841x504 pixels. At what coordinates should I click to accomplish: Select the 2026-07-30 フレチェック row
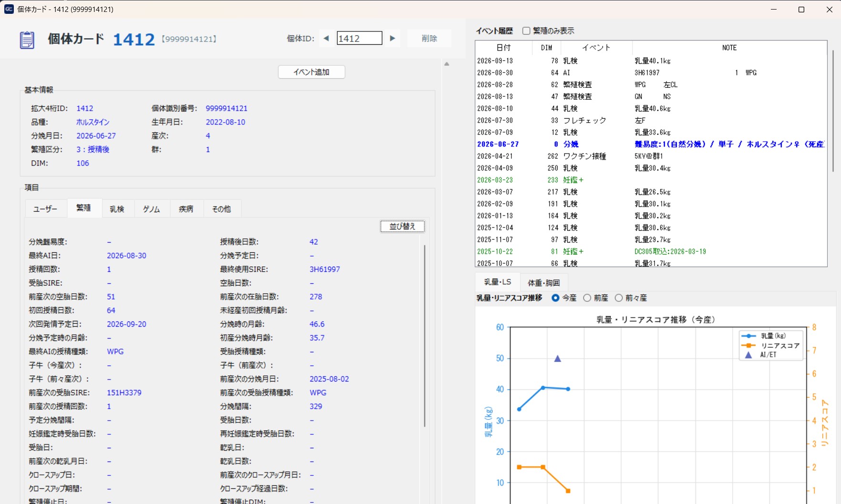pyautogui.click(x=651, y=120)
